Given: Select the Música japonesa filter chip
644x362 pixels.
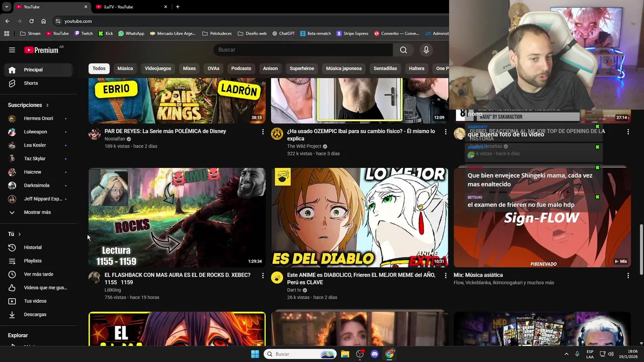Looking at the screenshot, I should [x=344, y=68].
